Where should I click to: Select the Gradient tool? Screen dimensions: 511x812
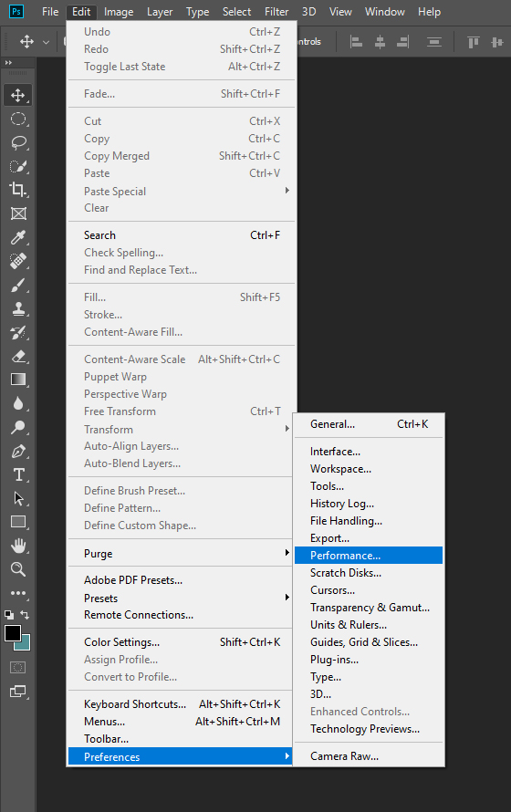coord(18,380)
